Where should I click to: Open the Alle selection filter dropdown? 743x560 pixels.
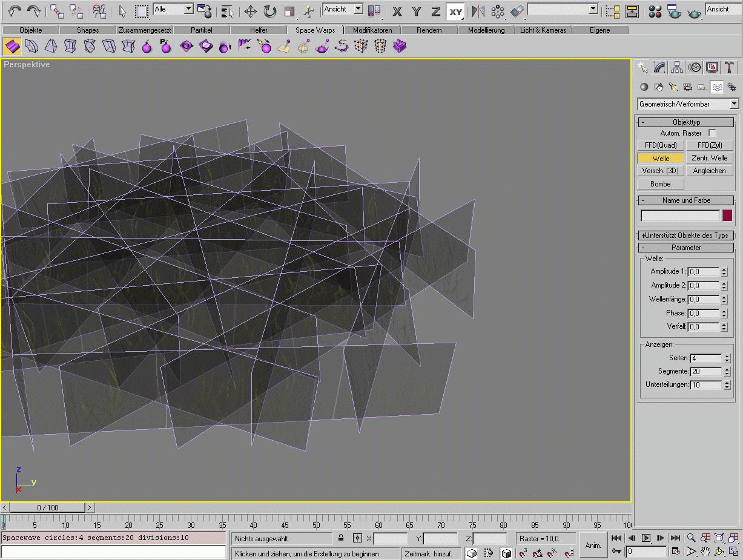[x=188, y=9]
